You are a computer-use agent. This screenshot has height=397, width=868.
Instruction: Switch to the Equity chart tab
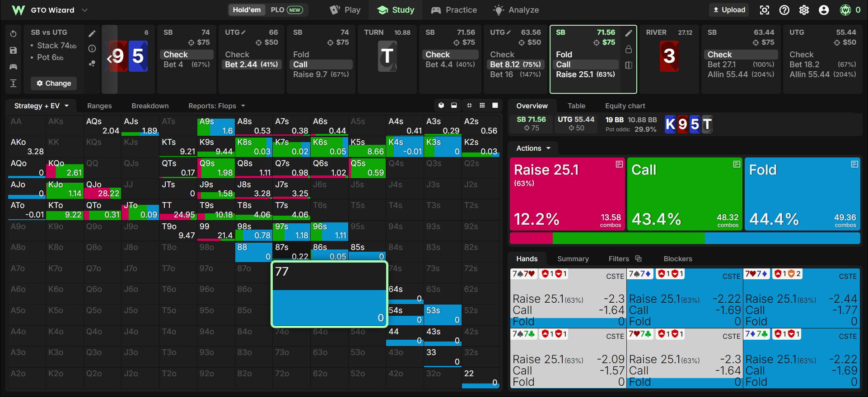point(625,106)
